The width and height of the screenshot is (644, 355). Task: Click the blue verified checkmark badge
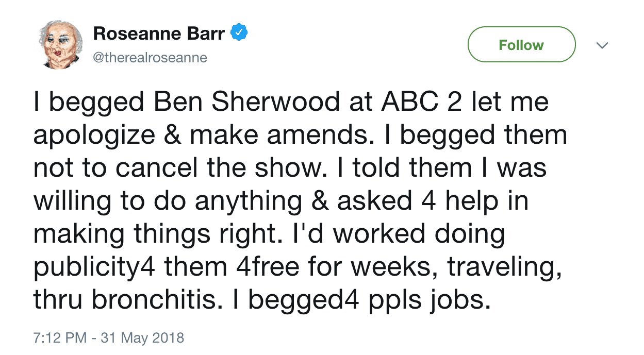tap(239, 33)
